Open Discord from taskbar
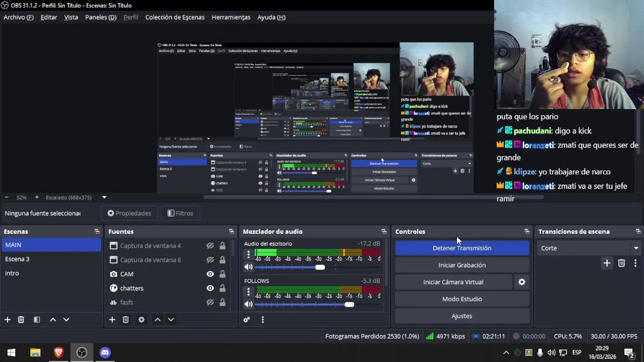This screenshot has width=644, height=362. [x=105, y=352]
